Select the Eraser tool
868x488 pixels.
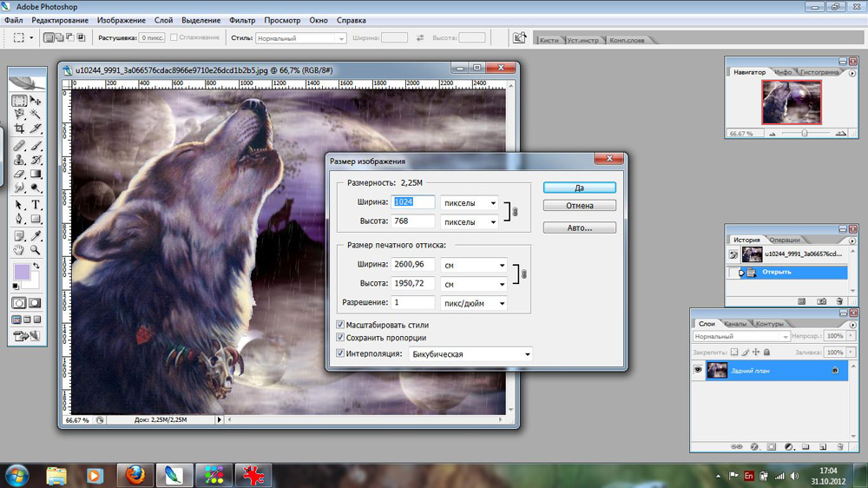(x=19, y=174)
